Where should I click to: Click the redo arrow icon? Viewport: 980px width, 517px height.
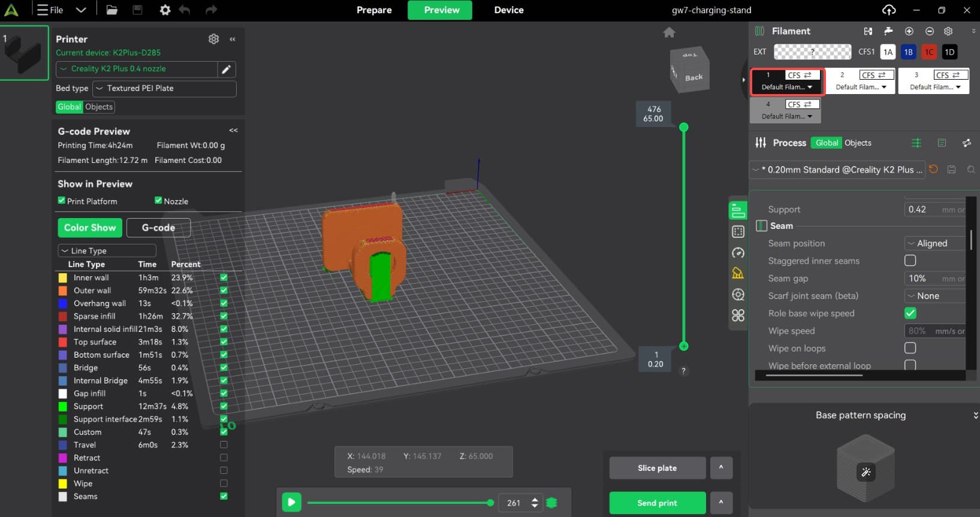(x=211, y=10)
